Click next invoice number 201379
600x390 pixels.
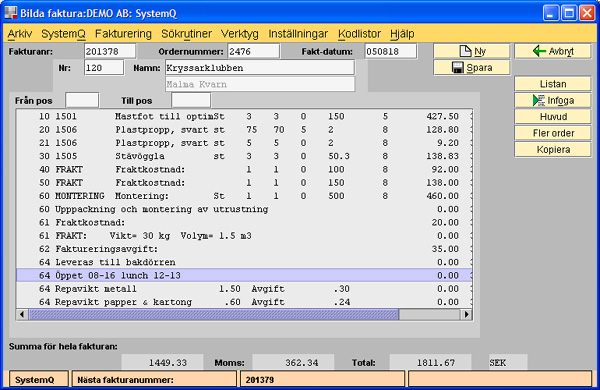pyautogui.click(x=322, y=380)
